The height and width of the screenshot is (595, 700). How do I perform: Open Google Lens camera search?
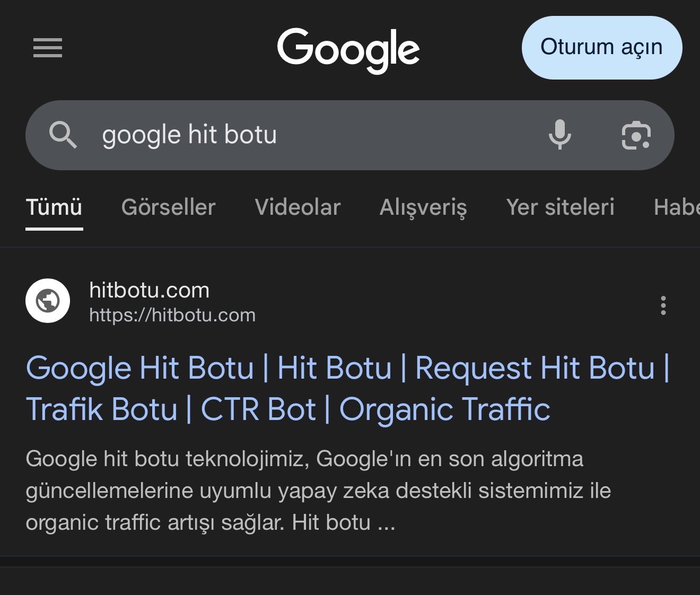(x=636, y=135)
